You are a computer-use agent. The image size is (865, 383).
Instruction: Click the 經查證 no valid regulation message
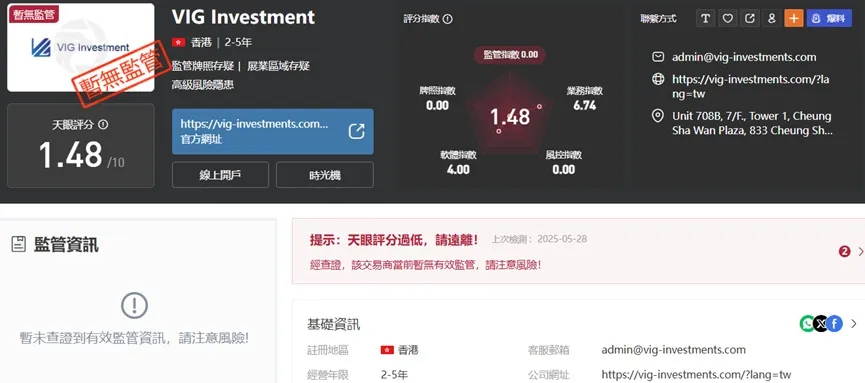(x=425, y=265)
